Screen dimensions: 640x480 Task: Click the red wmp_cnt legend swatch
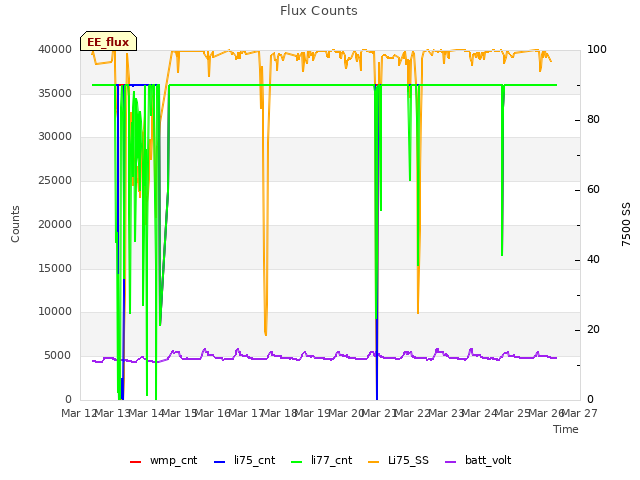point(135,462)
